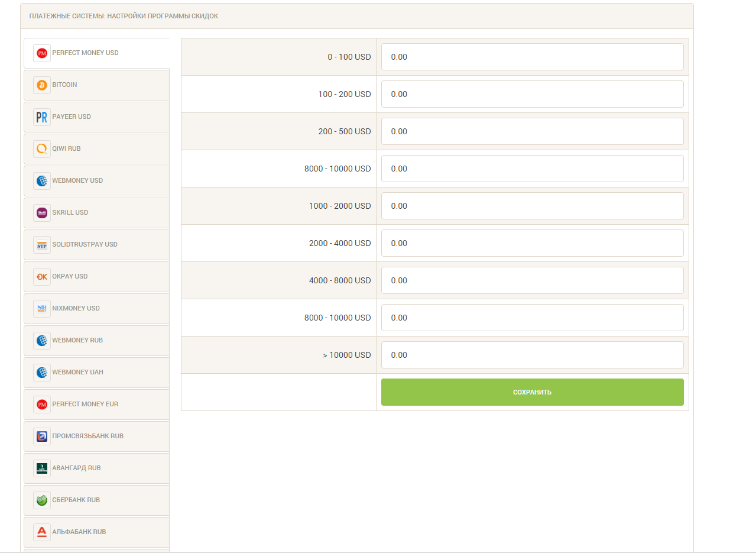Screen dimensions: 756x553
Task: Click the Авангард RUB bank icon
Action: [x=42, y=468]
